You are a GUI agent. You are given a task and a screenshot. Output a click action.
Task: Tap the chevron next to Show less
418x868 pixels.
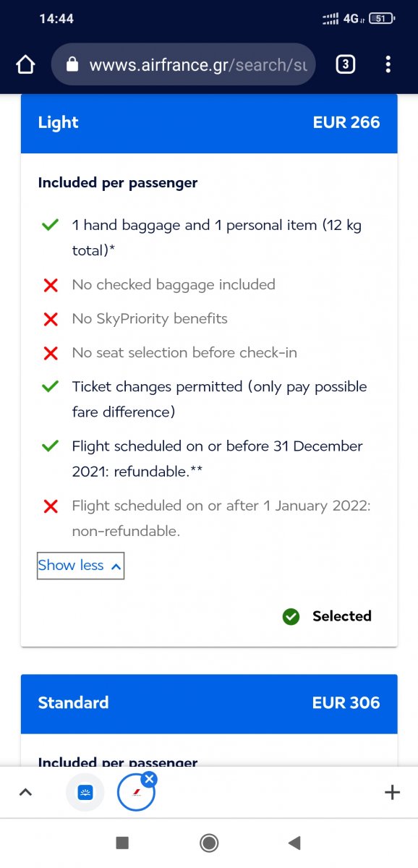pyautogui.click(x=116, y=566)
